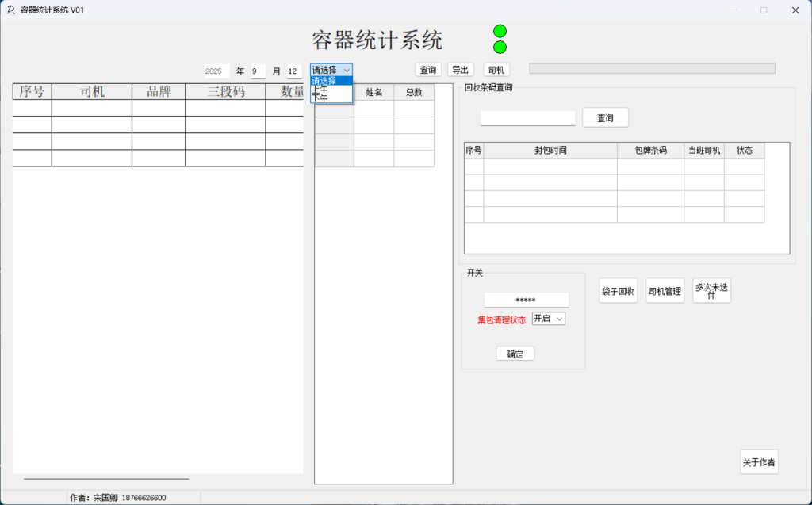Select 下午 from the open dropdown list

click(x=321, y=98)
